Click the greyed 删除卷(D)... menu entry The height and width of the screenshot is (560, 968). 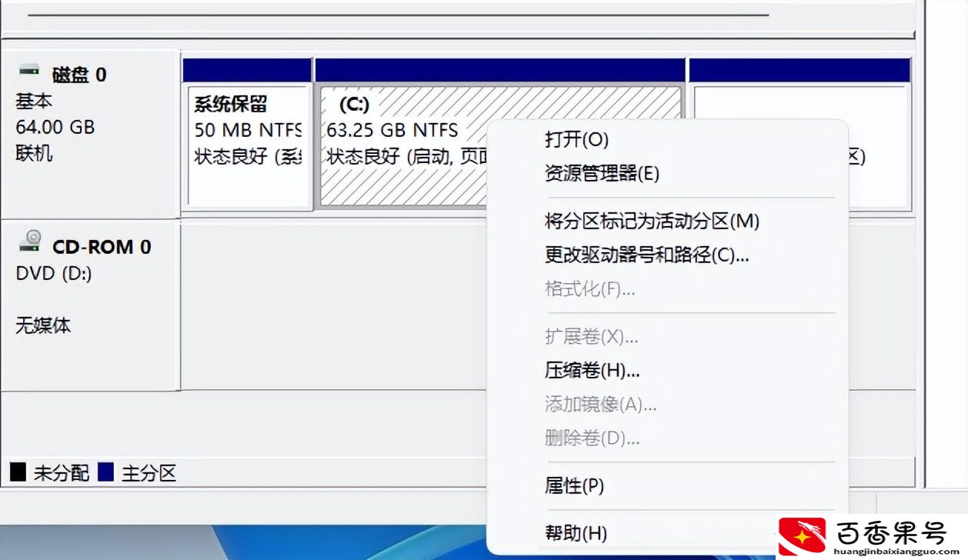[x=592, y=438]
